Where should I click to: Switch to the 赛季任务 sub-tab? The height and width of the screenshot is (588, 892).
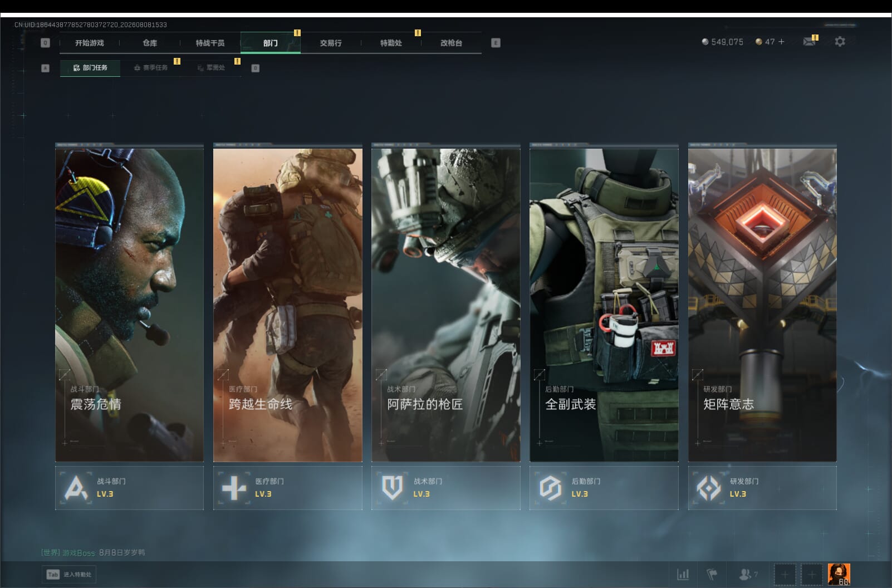pos(151,68)
